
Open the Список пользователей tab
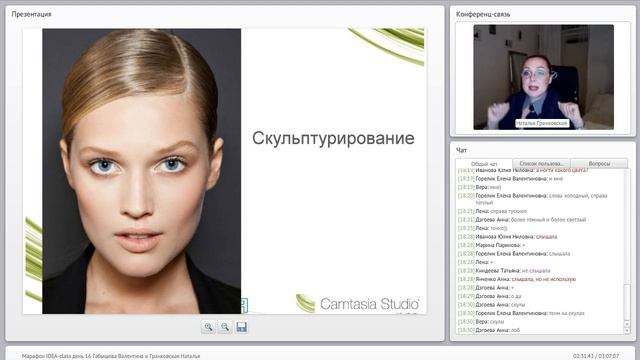[541, 163]
